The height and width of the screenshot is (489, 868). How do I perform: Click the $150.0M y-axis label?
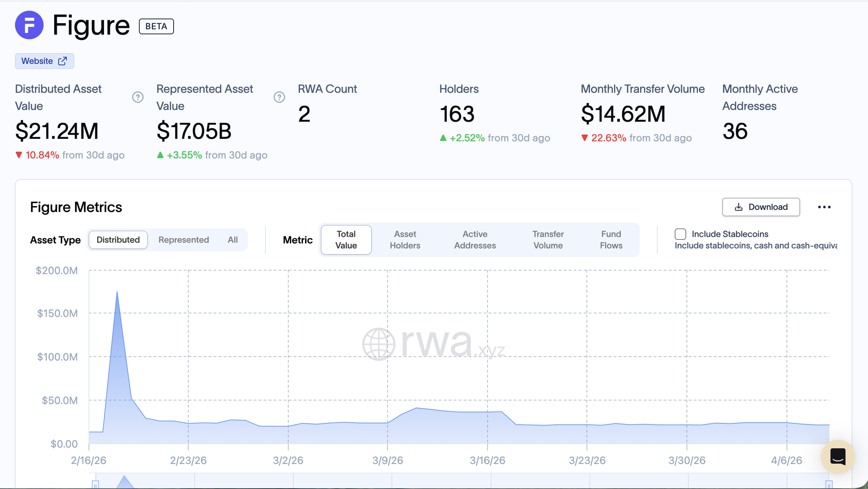click(x=58, y=313)
